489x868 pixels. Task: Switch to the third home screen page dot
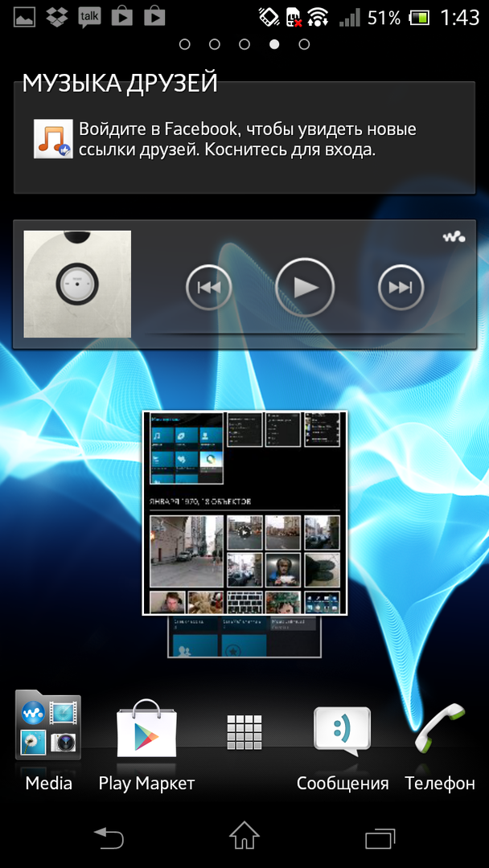(244, 44)
